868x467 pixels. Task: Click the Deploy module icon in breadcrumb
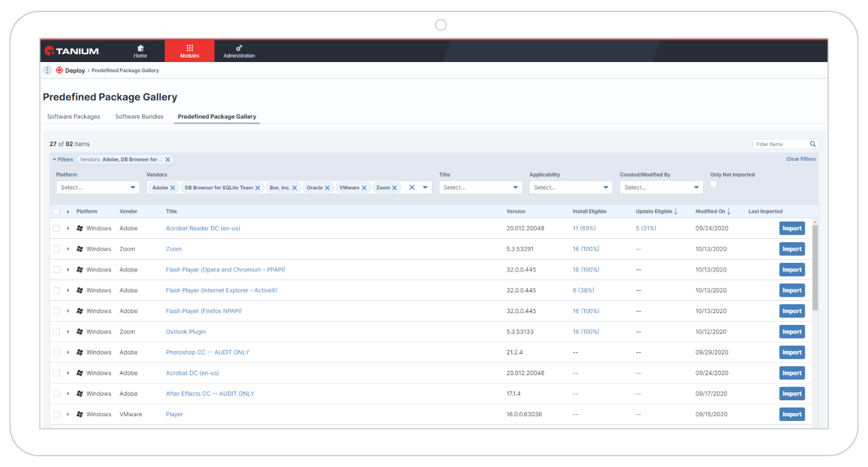[59, 70]
